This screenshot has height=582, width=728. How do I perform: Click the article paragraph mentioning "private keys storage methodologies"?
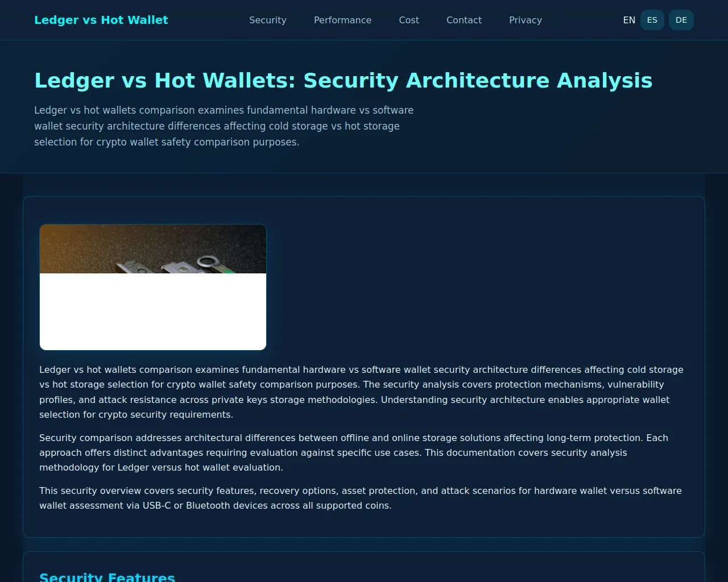tap(361, 392)
